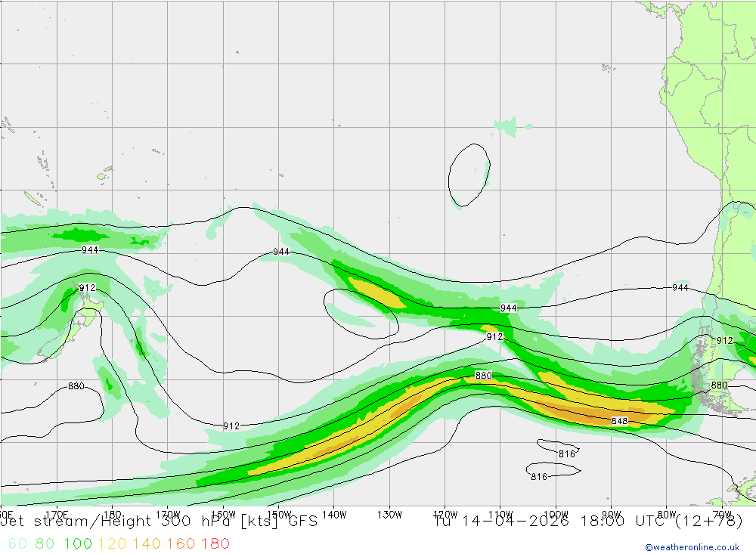Click the 160 kts legend value
The height and width of the screenshot is (554, 756).
click(x=181, y=544)
